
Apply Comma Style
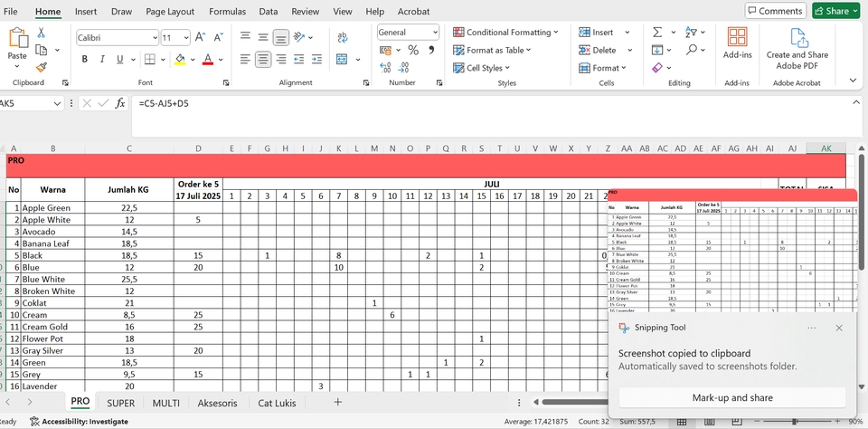(x=431, y=51)
